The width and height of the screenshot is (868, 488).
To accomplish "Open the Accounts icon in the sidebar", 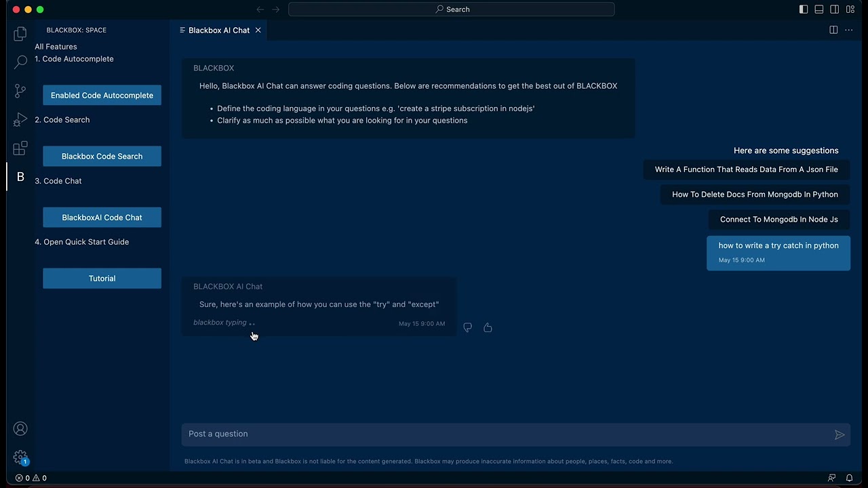I will click(x=20, y=428).
